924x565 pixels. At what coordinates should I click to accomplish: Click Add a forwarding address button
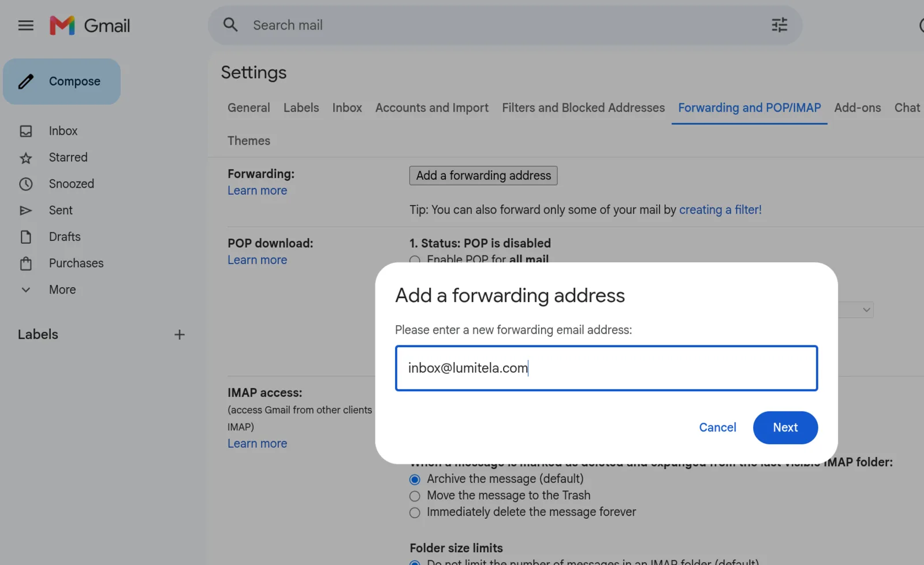pos(483,176)
